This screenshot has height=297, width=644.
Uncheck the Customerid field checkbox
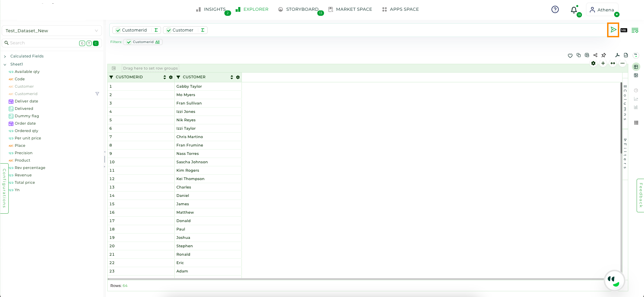click(118, 30)
